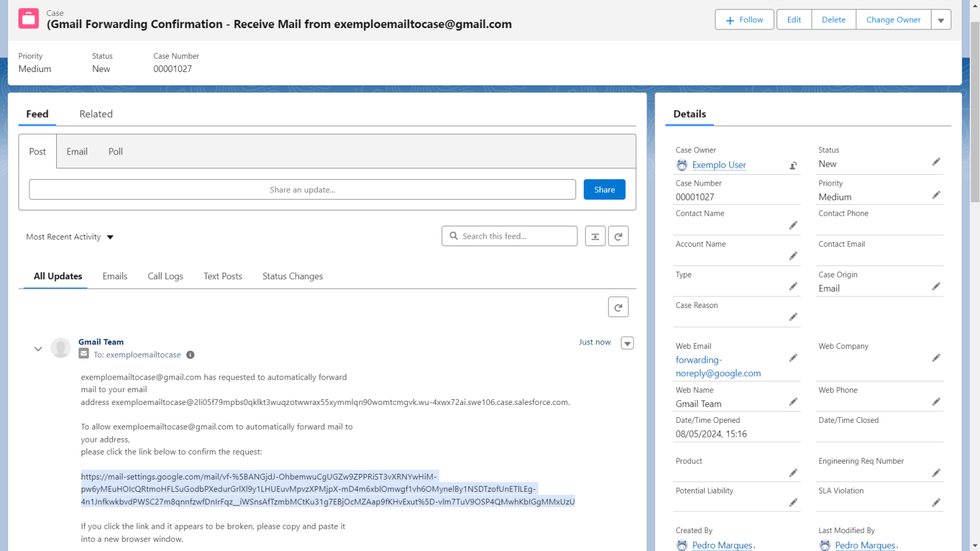
Task: Select the Emails feed filter
Action: [114, 275]
